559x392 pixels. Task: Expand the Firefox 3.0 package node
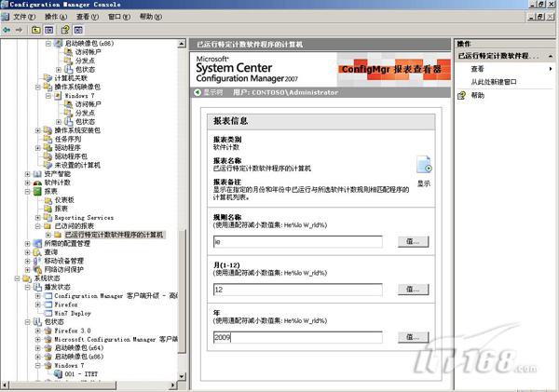point(38,331)
